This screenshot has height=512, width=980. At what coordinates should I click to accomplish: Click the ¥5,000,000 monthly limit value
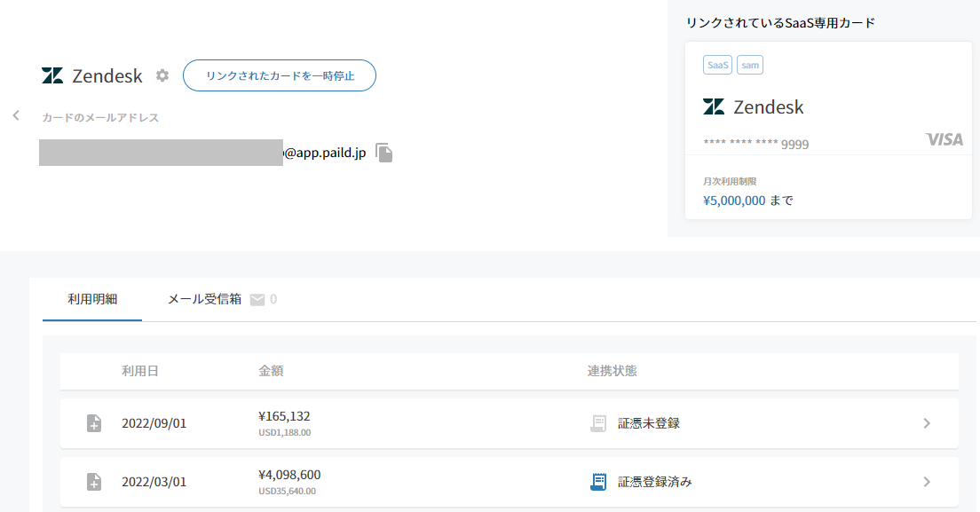tap(734, 201)
